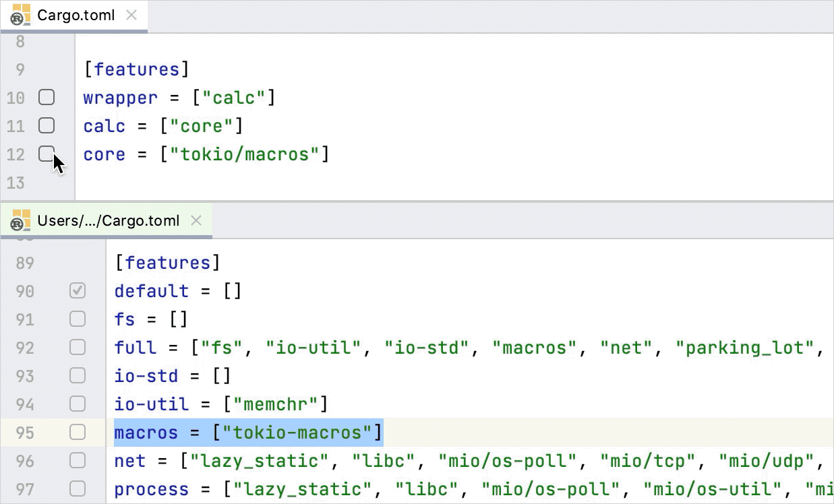The height and width of the screenshot is (504, 834).
Task: Enable the process feature checkbox
Action: 77,489
